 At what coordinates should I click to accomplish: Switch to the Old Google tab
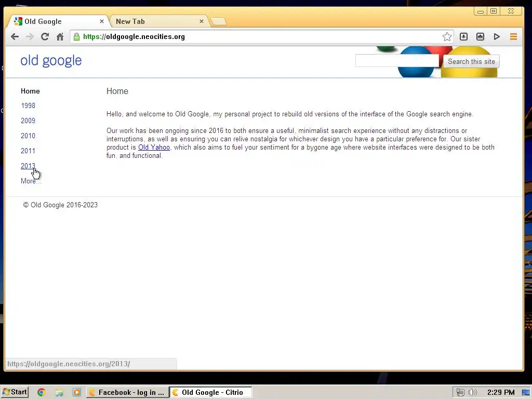pos(58,21)
